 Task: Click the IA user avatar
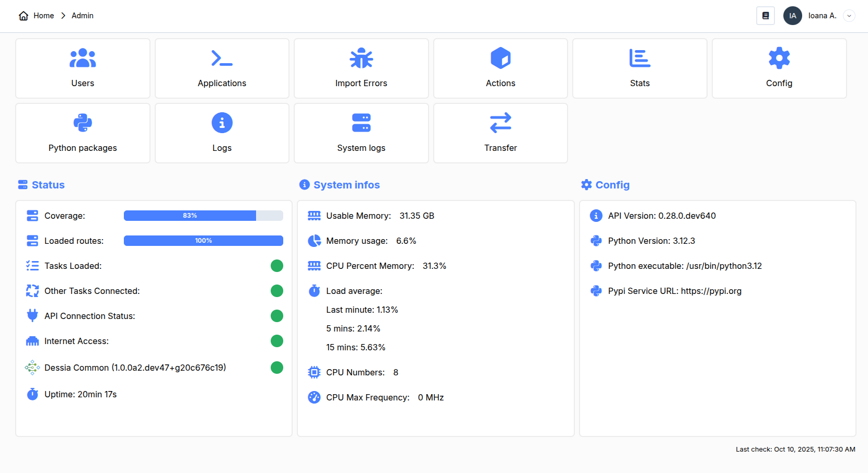(792, 16)
